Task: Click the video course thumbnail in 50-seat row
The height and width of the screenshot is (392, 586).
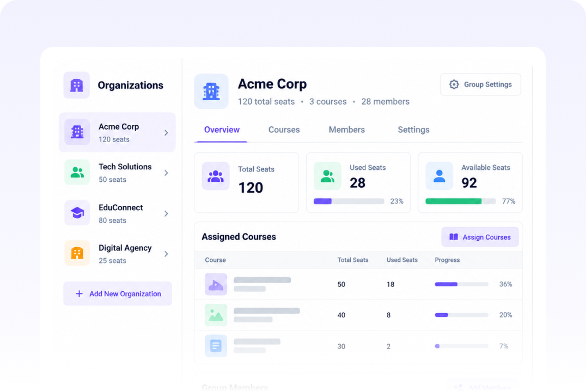Action: pos(216,284)
